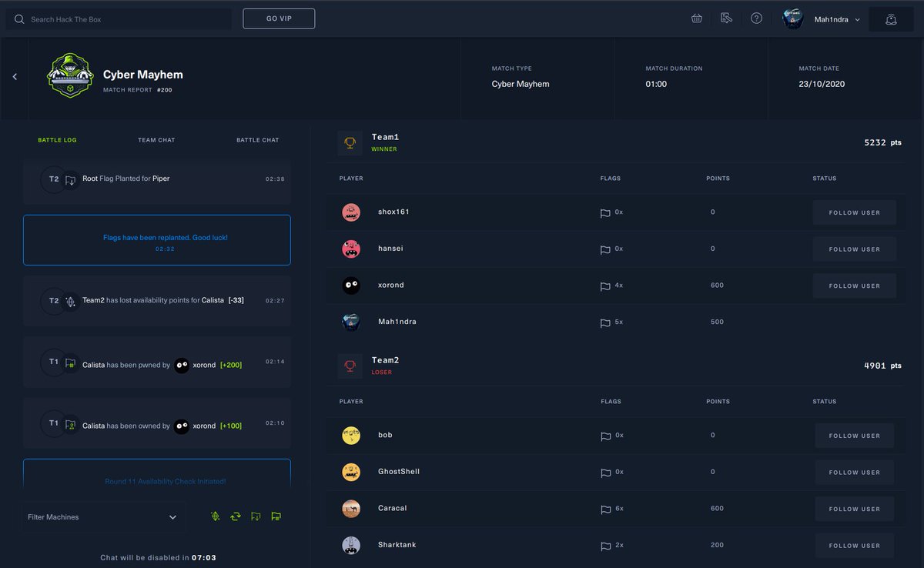Click T1 badge on Calista pwned entry
924x568 pixels.
point(54,362)
